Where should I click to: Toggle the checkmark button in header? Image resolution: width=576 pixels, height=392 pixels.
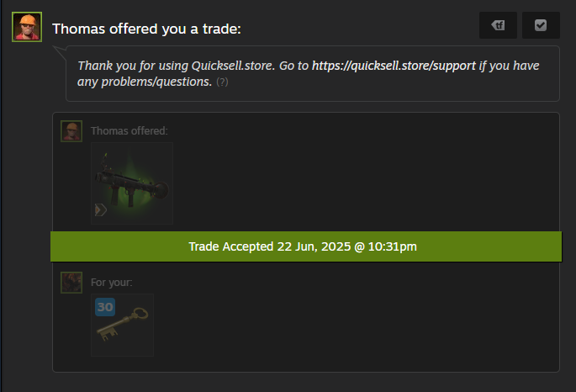click(541, 25)
